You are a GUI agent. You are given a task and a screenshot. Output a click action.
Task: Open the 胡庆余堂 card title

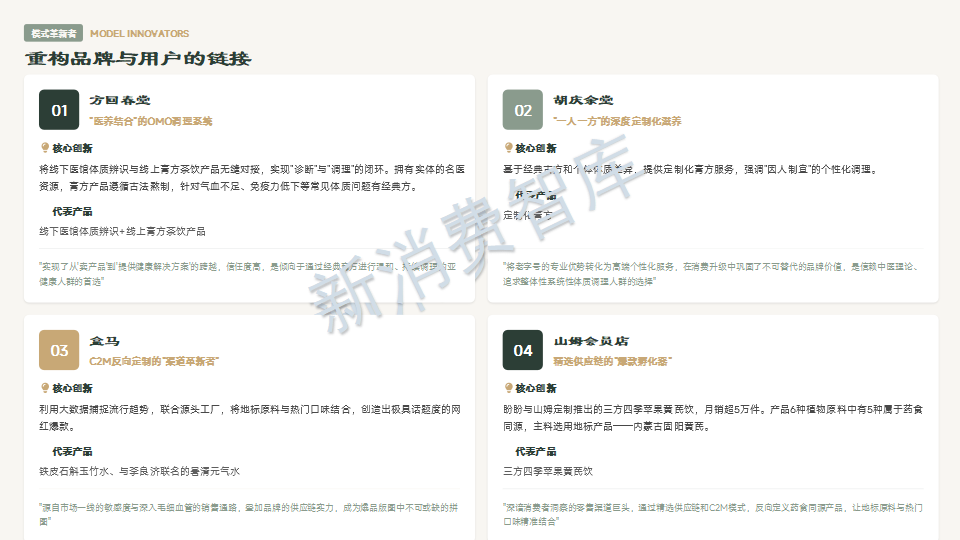click(583, 100)
